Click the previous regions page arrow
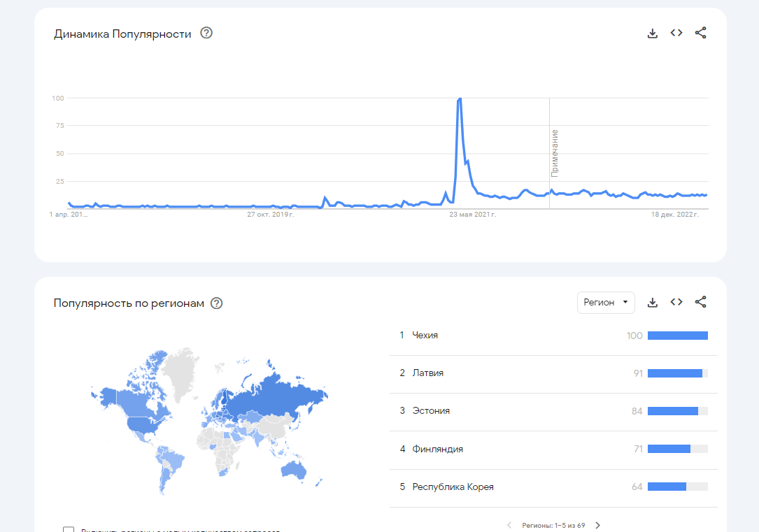759x532 pixels. (509, 525)
